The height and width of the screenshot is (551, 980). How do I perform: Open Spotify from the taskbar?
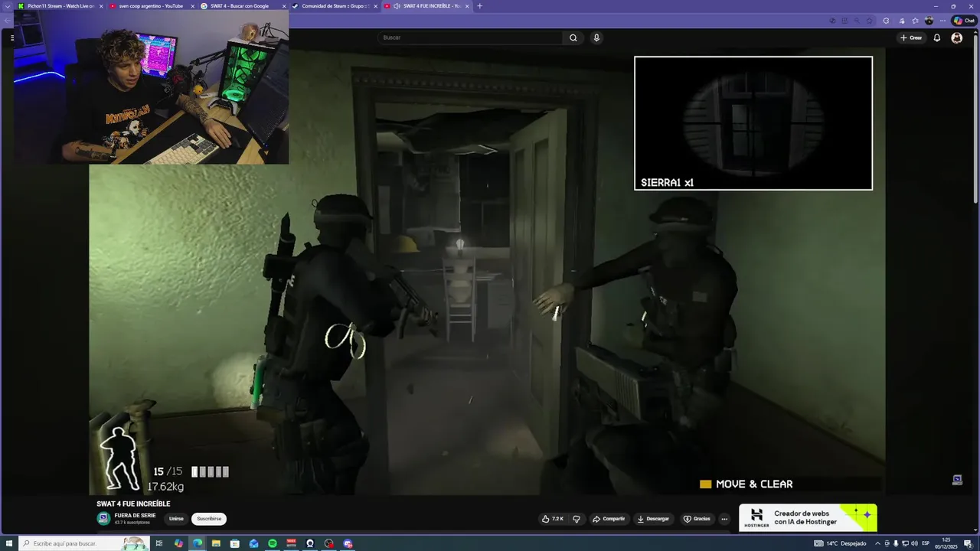click(x=273, y=543)
